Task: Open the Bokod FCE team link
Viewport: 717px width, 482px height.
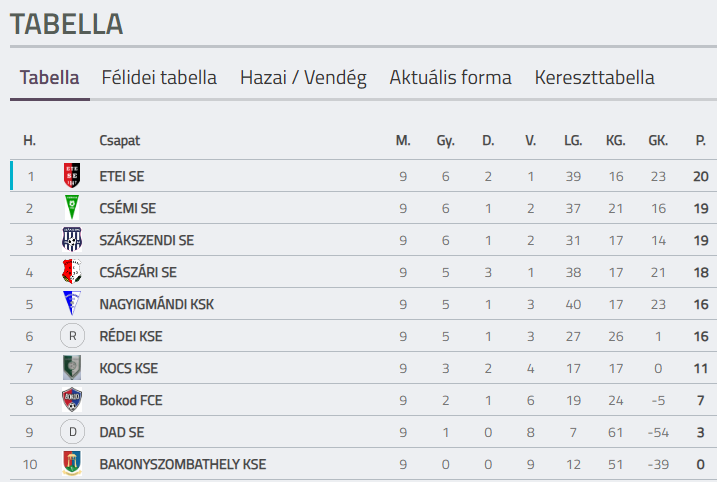Action: (x=129, y=400)
